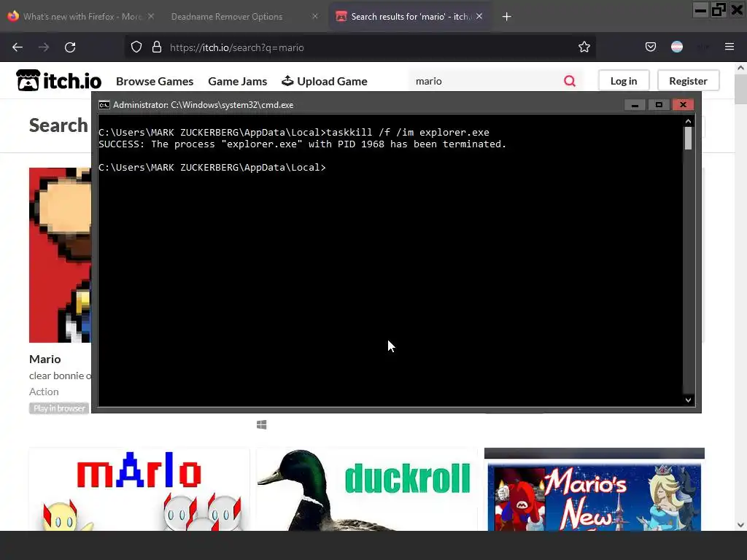Go back using the Firefox back arrow
This screenshot has width=747, height=560.
(x=18, y=47)
